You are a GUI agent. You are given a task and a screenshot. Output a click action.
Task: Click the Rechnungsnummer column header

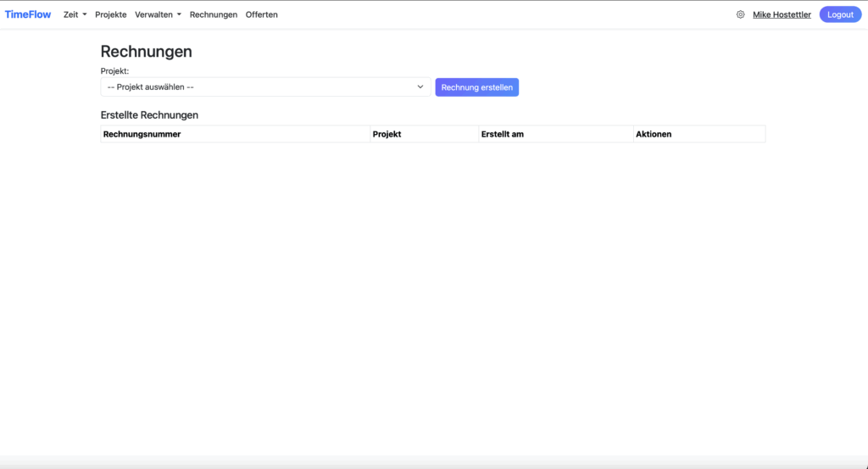(142, 134)
